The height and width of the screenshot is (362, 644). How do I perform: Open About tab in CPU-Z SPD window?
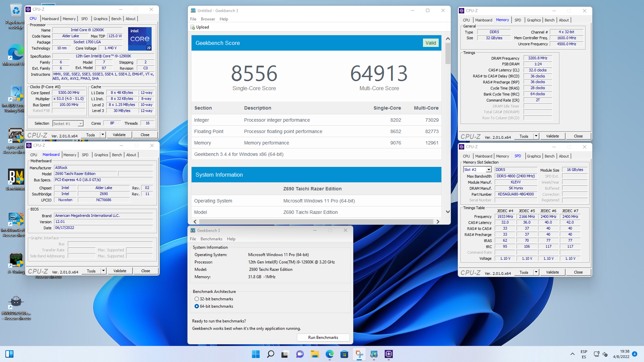pyautogui.click(x=564, y=156)
